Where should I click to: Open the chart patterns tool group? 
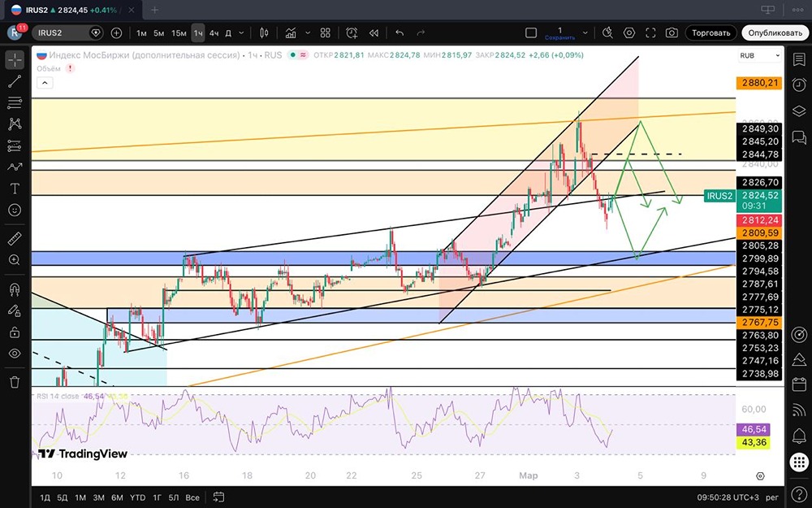15,124
